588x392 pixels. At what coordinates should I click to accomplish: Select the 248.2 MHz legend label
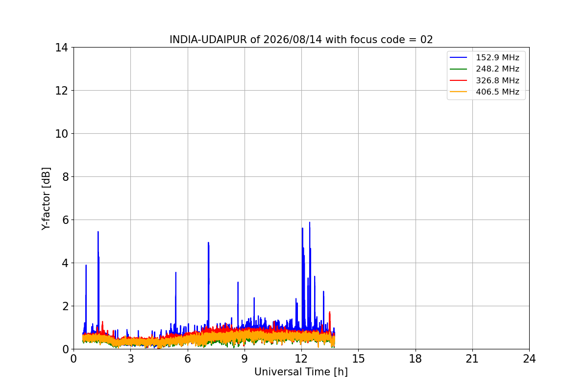click(497, 69)
